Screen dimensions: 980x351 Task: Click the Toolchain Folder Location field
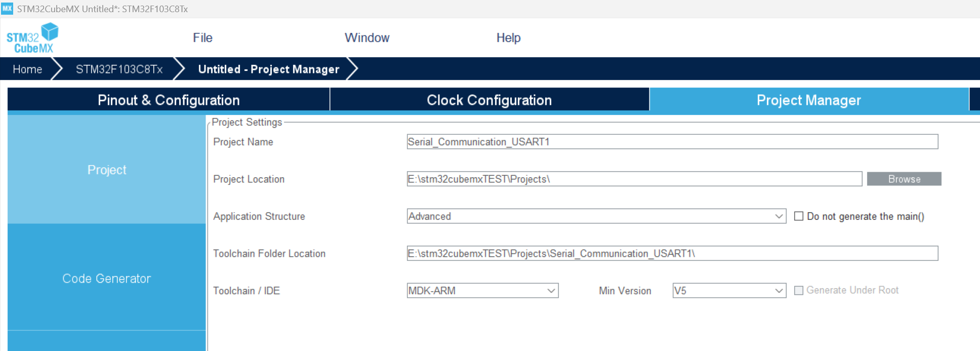672,253
